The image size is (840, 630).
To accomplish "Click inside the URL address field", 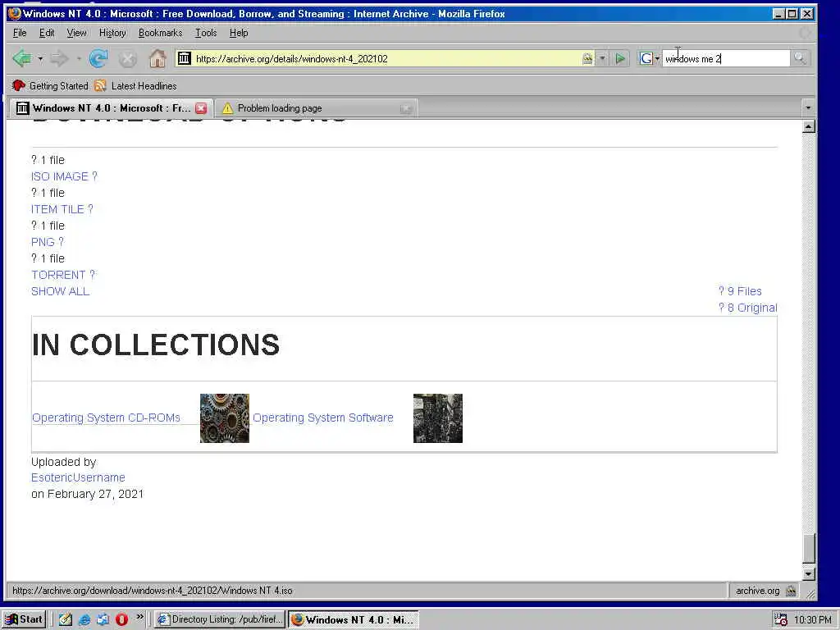I will pyautogui.click(x=387, y=58).
